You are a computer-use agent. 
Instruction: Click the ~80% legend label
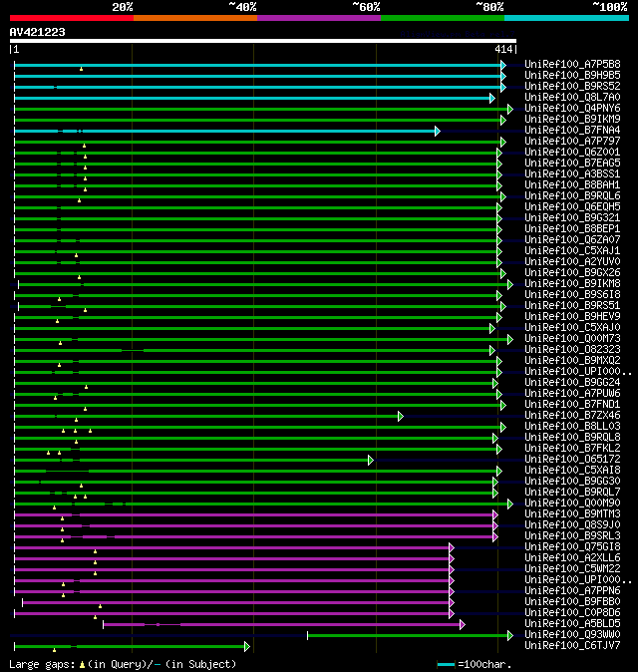point(489,7)
